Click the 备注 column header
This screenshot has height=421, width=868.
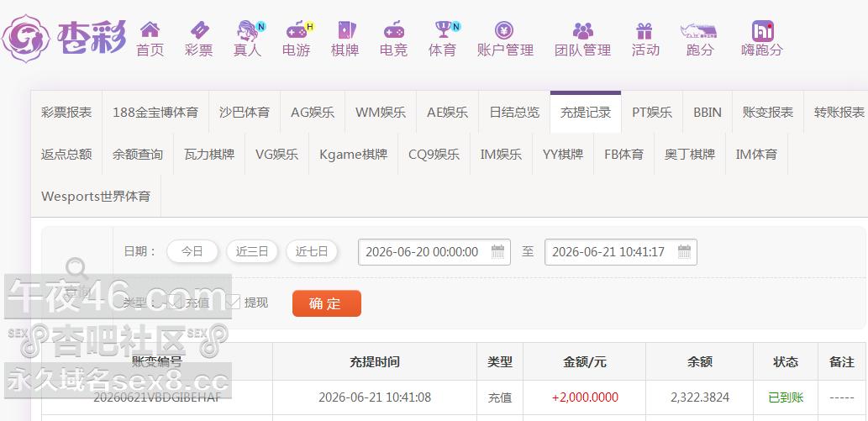(x=842, y=361)
